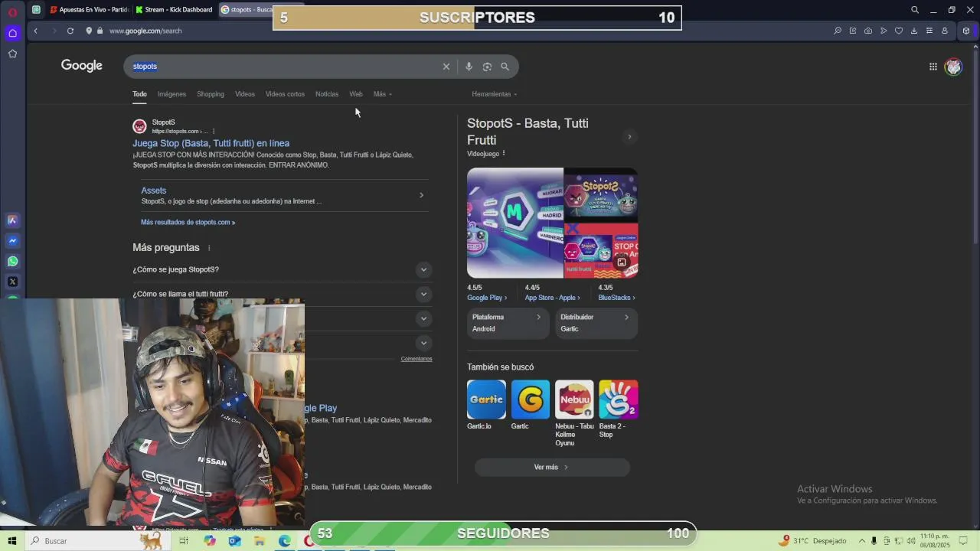Open the Nebuu suggestion thumbnail
The image size is (980, 551).
574,399
